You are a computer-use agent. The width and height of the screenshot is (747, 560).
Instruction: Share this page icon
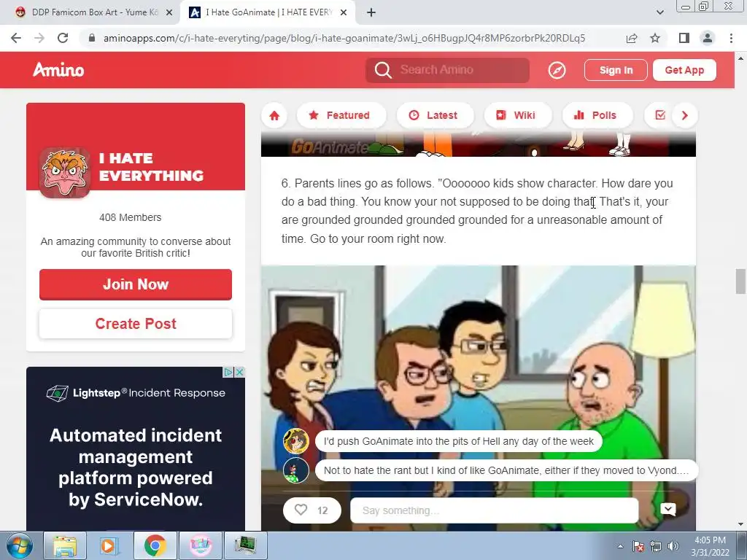point(632,38)
